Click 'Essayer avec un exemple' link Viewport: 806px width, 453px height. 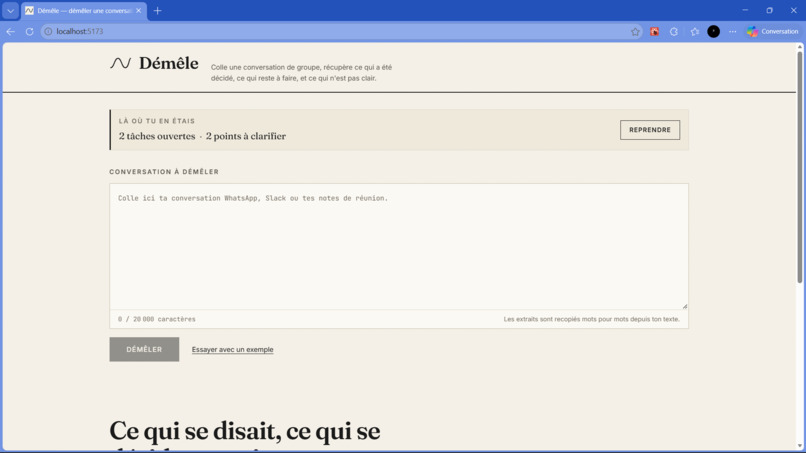point(232,350)
